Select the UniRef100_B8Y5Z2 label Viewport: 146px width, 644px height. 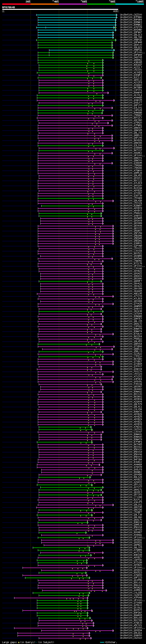tap(131, 254)
